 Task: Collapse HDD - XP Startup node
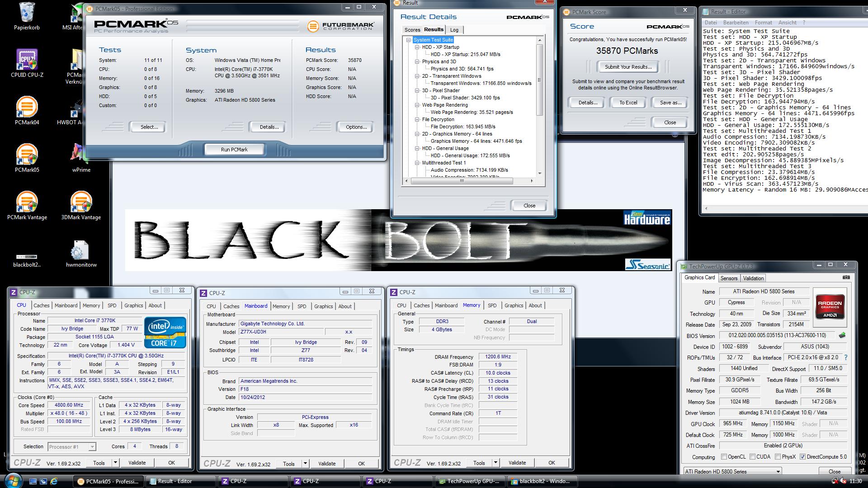(417, 47)
